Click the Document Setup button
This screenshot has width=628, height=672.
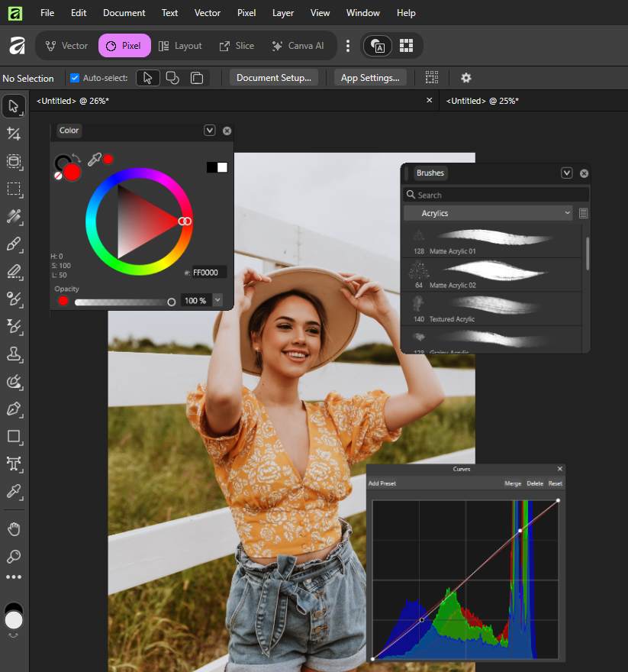[x=274, y=78]
